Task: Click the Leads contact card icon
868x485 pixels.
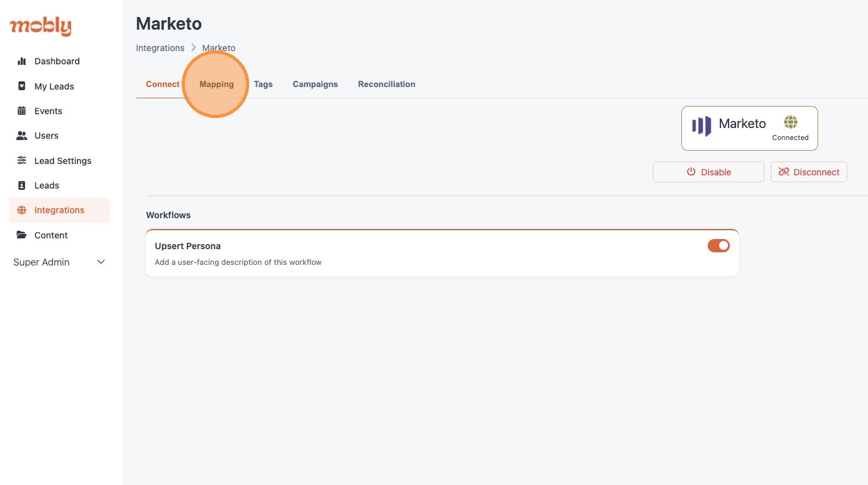Action: click(x=22, y=185)
